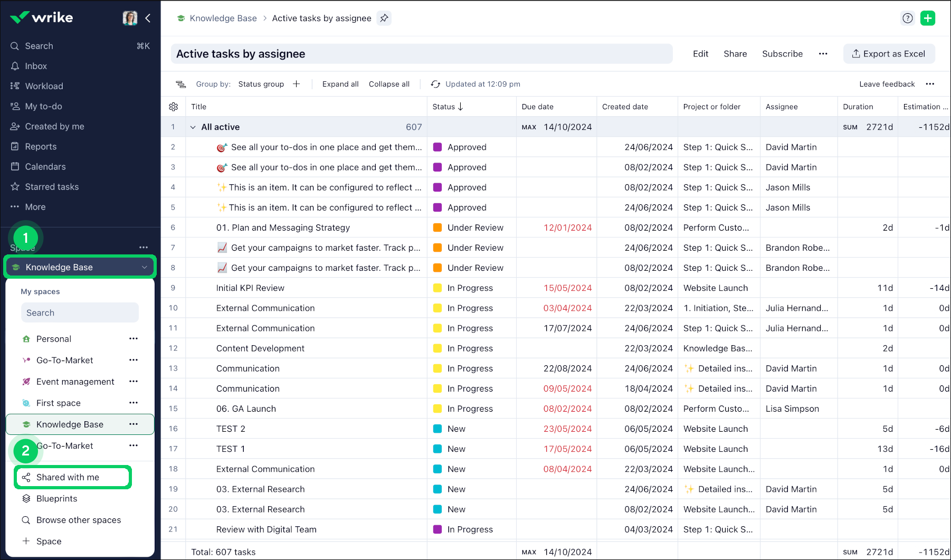Click the My spaces search field
This screenshot has width=951, height=560.
point(80,313)
